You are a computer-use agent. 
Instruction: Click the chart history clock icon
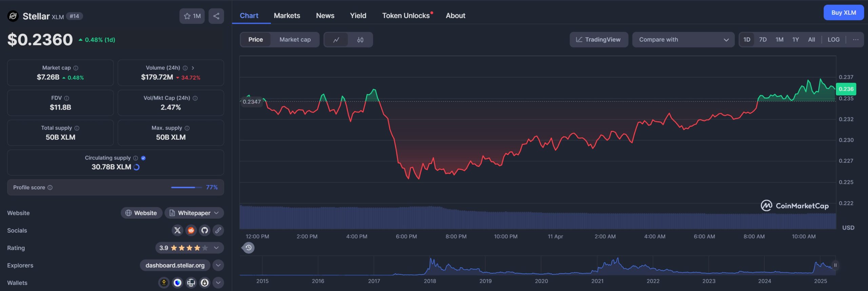(249, 248)
